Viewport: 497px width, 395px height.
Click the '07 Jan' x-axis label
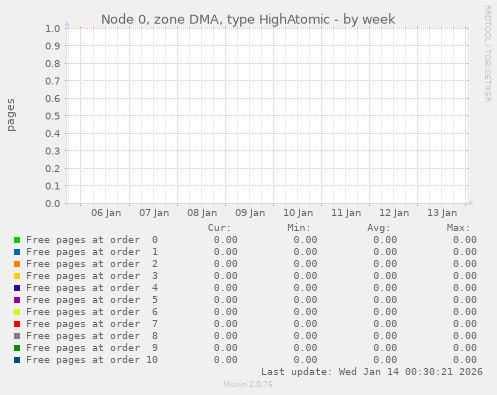pyautogui.click(x=154, y=213)
